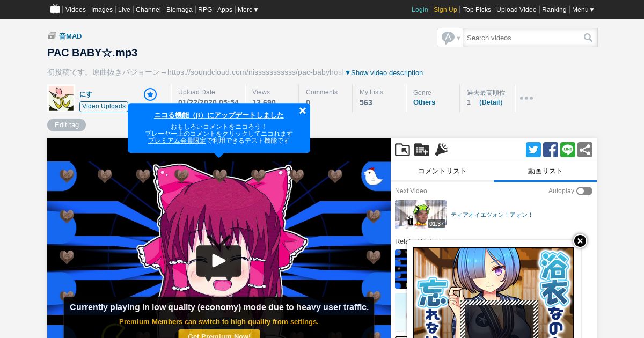The height and width of the screenshot is (338, 644).
Task: Open Top Picks
Action: click(477, 10)
